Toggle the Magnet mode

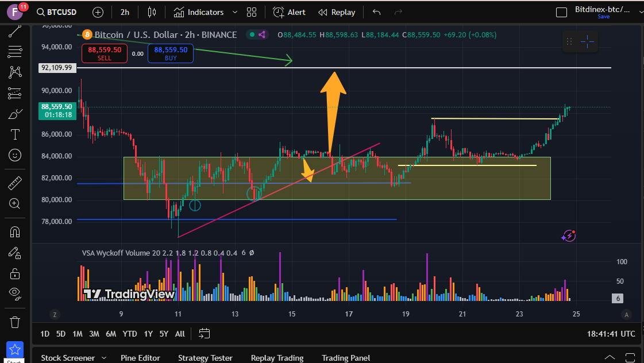(15, 232)
